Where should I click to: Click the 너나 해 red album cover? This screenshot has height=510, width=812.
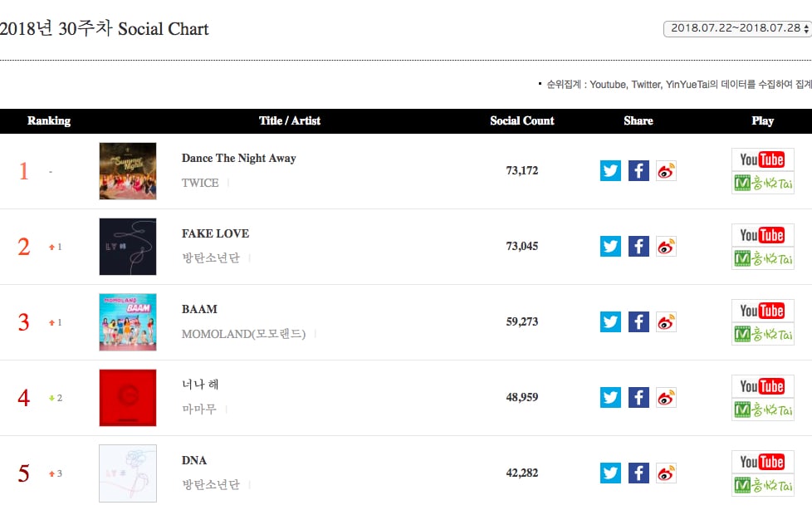127,398
